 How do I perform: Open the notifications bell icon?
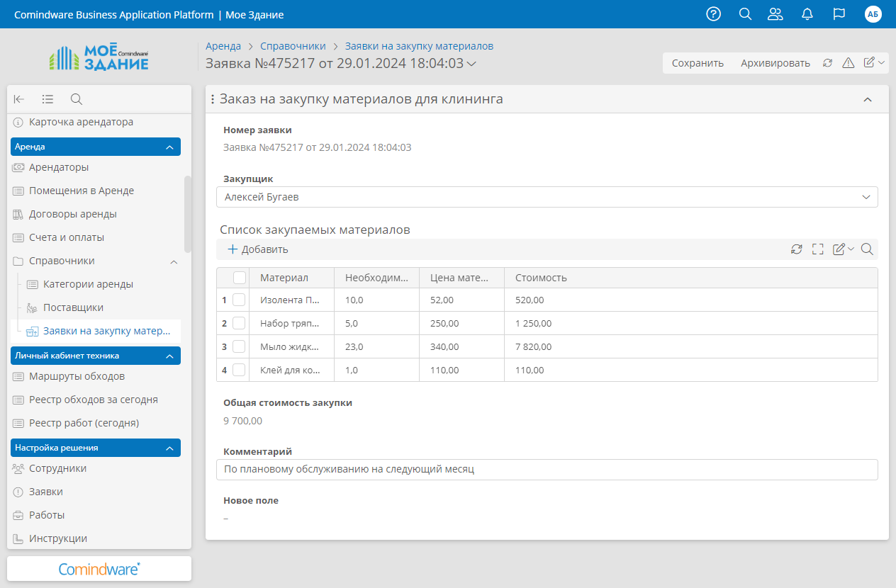[807, 14]
